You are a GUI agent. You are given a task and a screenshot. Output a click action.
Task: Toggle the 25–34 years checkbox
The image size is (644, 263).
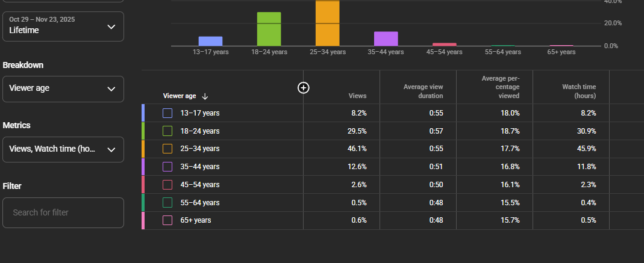click(x=167, y=149)
